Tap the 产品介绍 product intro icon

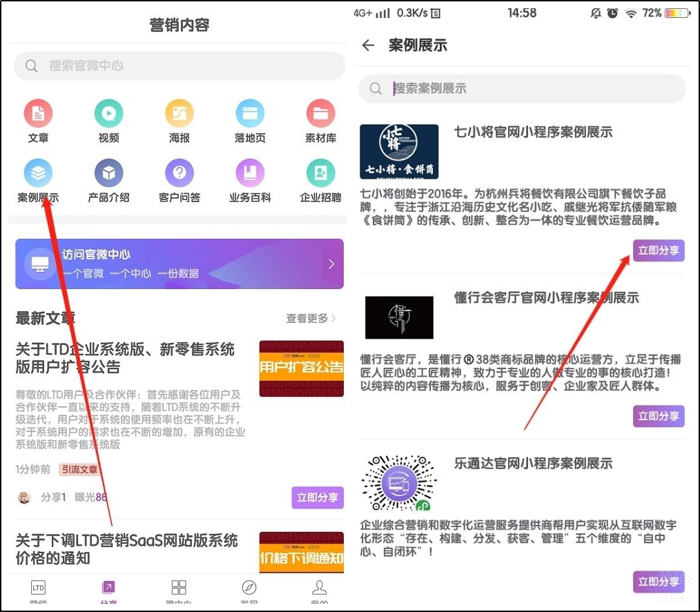click(x=108, y=173)
